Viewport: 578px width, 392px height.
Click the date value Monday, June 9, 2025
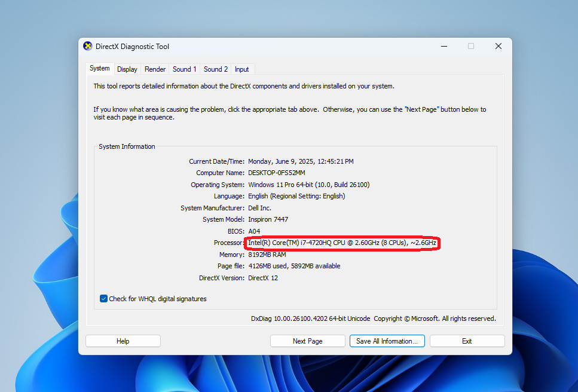(301, 161)
